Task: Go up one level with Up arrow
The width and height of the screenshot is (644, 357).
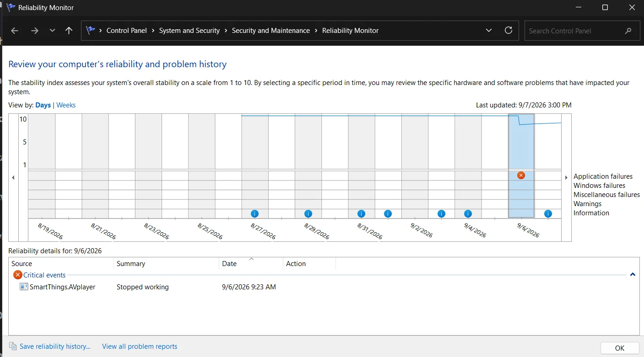Action: coord(69,31)
